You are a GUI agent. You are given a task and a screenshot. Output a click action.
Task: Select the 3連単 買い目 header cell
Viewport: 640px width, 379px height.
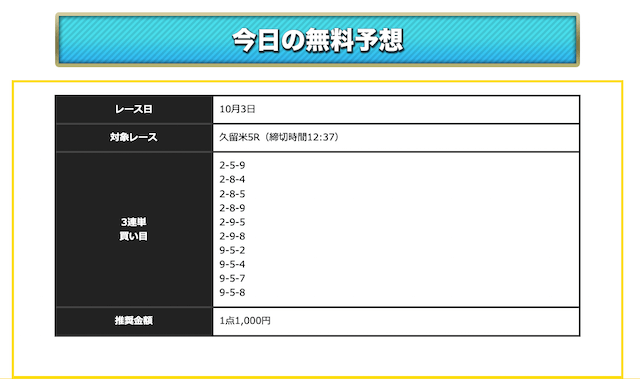tap(134, 229)
